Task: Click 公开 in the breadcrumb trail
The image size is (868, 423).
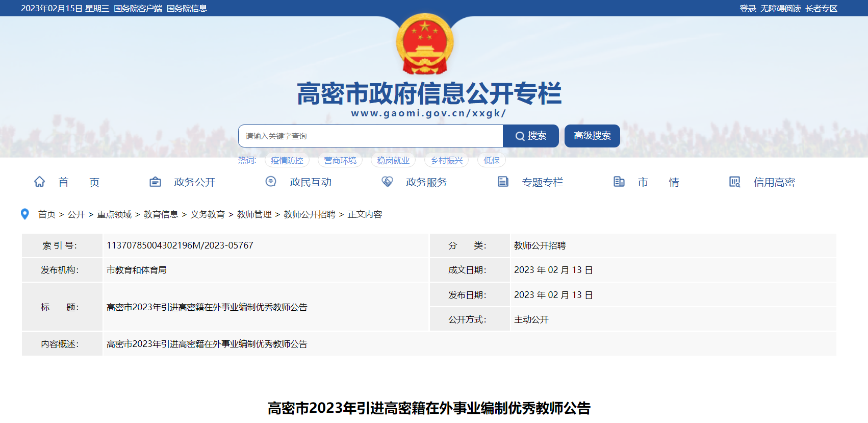Action: pos(76,214)
